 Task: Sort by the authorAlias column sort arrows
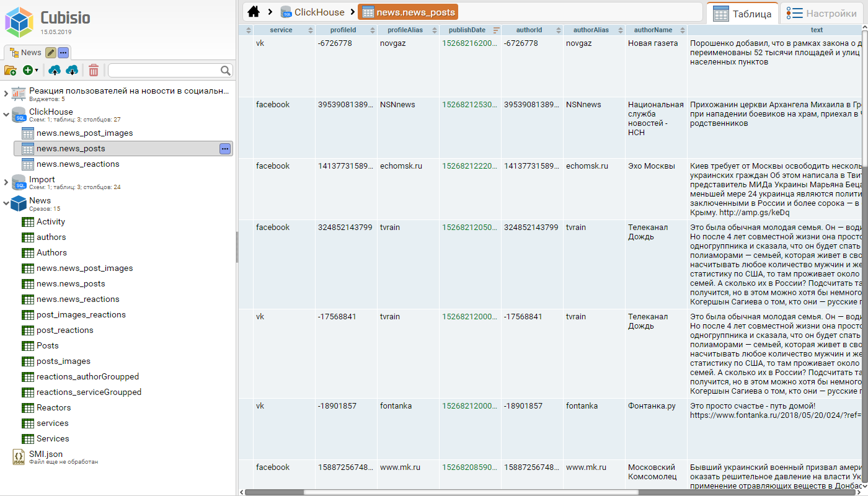coord(621,30)
